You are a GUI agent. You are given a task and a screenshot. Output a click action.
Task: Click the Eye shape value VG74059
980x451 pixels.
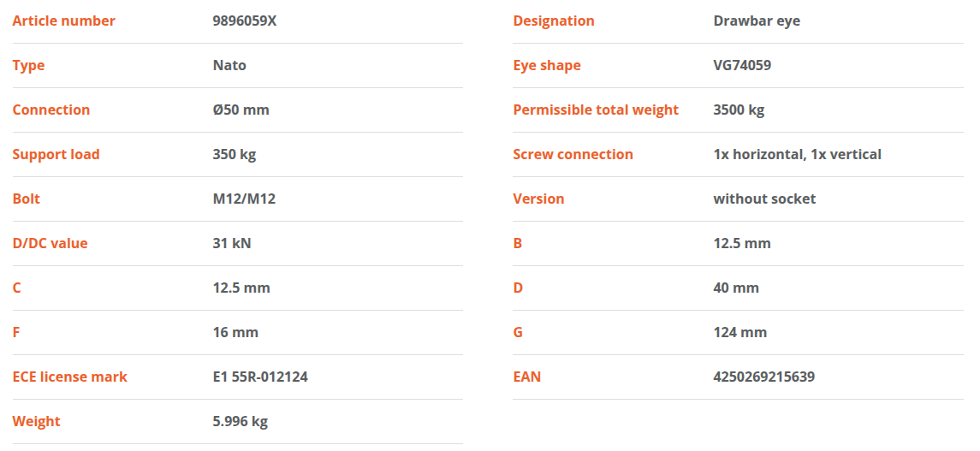pyautogui.click(x=743, y=65)
